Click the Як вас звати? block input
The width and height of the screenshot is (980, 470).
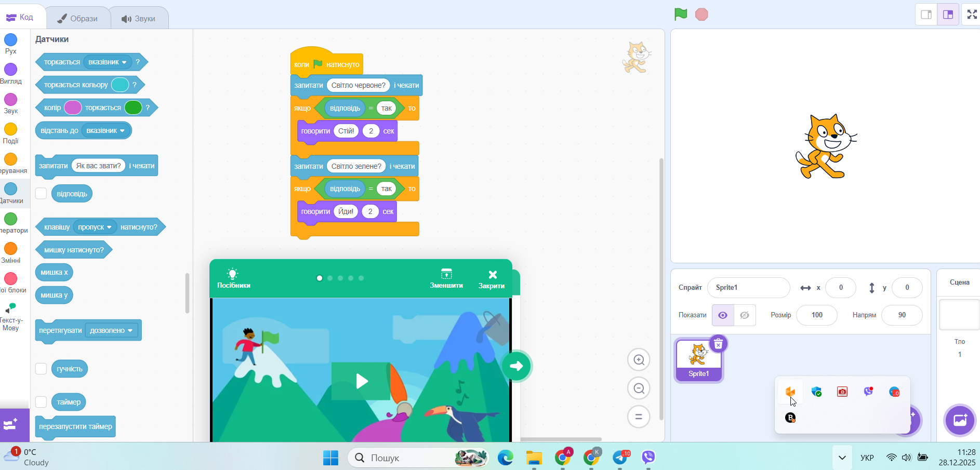(x=98, y=166)
